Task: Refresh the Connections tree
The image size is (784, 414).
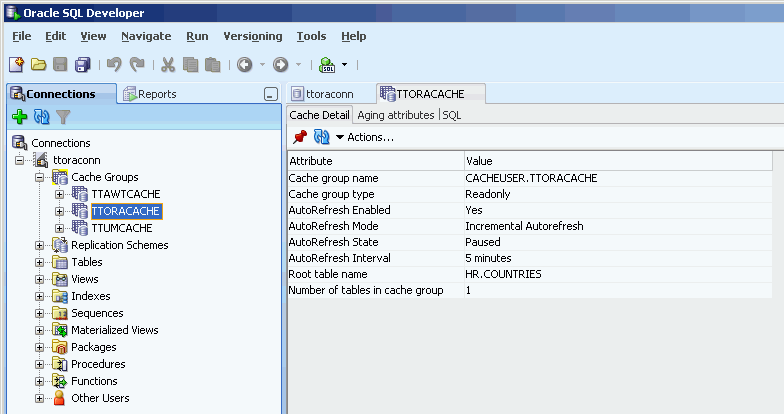Action: pos(42,117)
